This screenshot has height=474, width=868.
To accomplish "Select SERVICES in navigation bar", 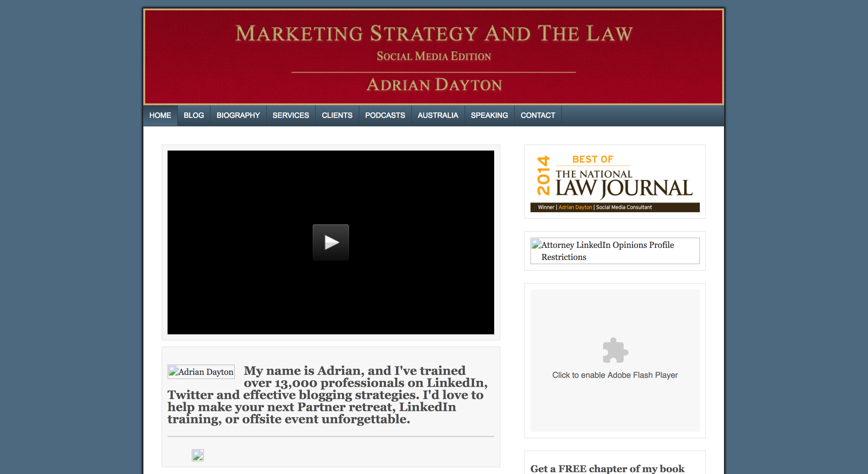I will [290, 115].
